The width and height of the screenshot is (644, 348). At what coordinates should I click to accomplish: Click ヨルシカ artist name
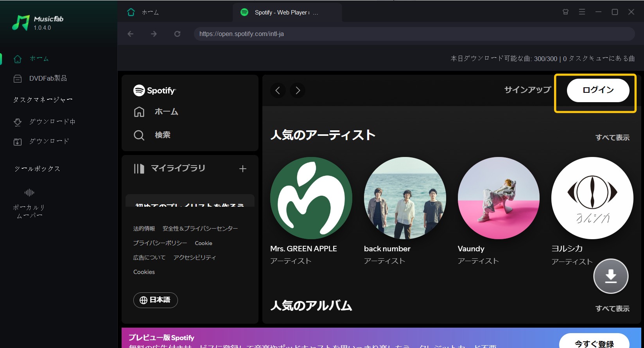coord(567,249)
